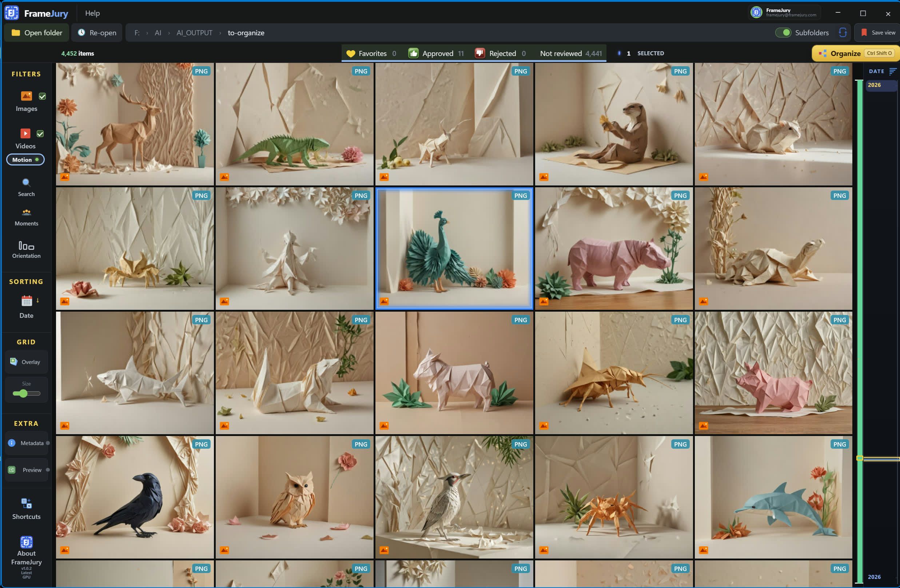Click the 4,452 items count
The image size is (900, 588).
pos(77,54)
